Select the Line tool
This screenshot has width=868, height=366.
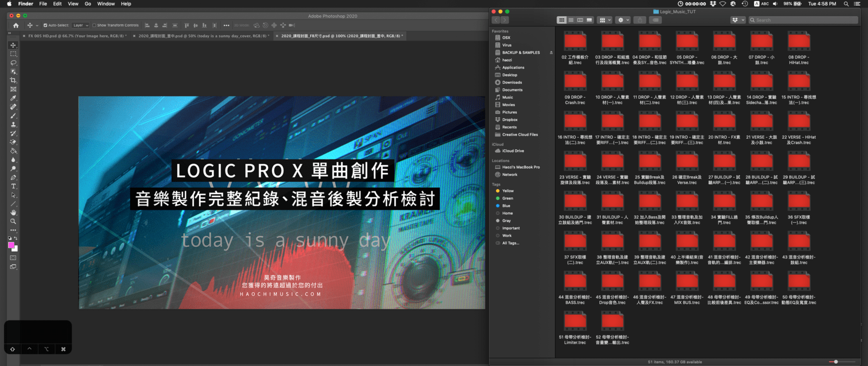(x=14, y=204)
